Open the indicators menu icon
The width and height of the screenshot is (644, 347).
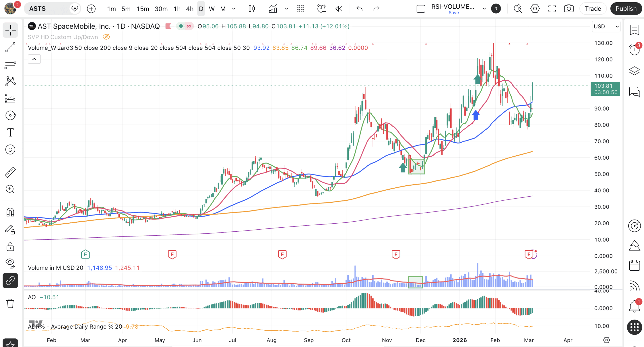tap(273, 9)
